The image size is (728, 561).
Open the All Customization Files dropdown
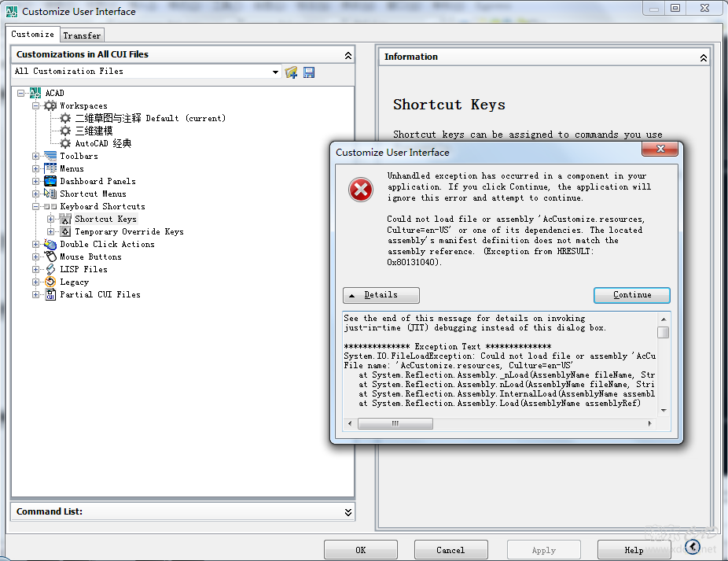click(x=275, y=72)
